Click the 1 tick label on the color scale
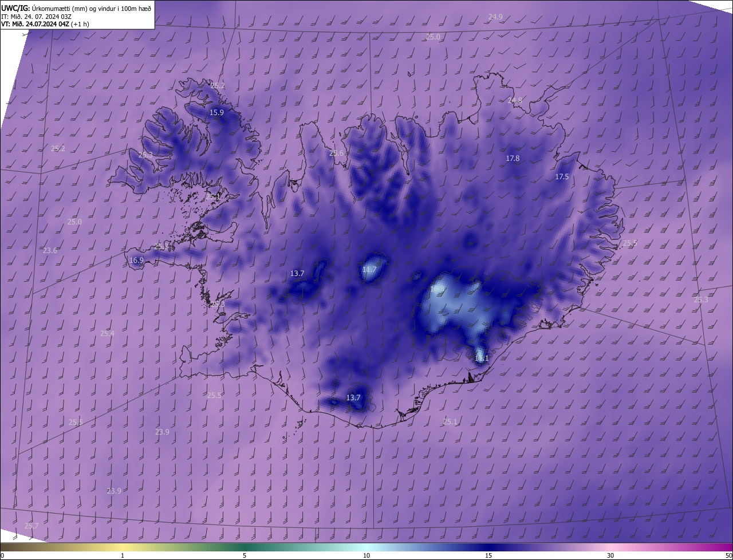This screenshot has width=733, height=560. tap(123, 555)
